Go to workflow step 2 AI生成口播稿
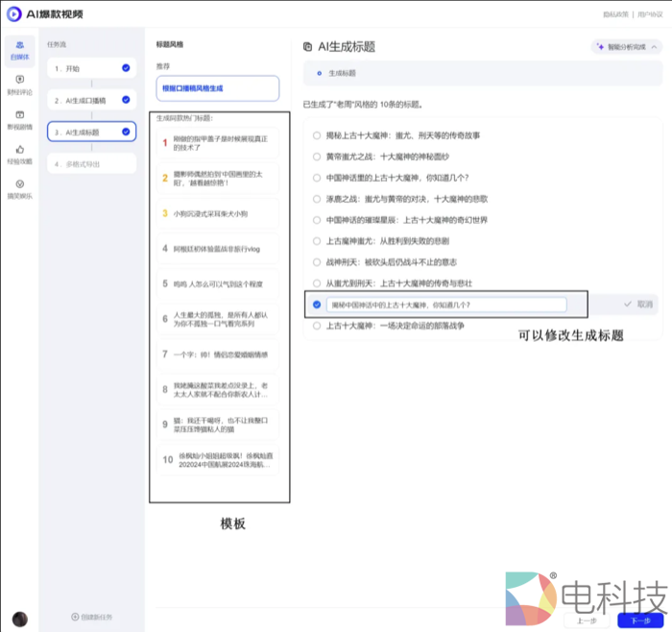This screenshot has height=632, width=672. click(x=91, y=100)
